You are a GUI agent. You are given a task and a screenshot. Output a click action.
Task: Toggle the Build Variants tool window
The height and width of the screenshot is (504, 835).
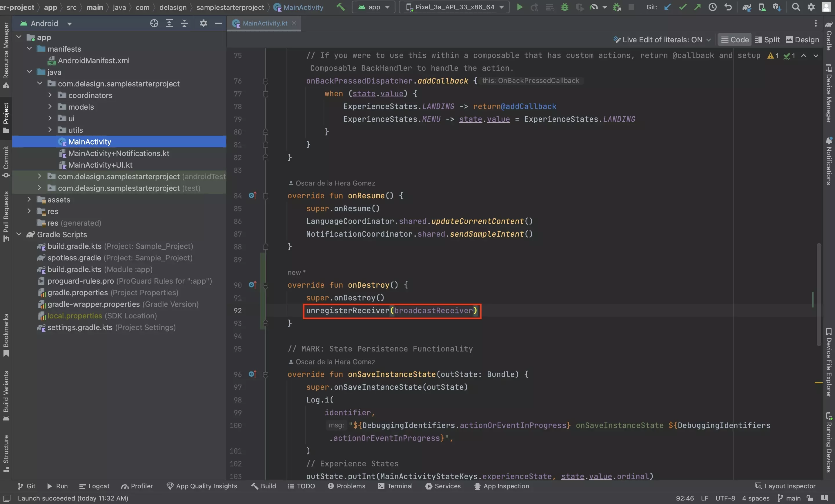coord(6,396)
